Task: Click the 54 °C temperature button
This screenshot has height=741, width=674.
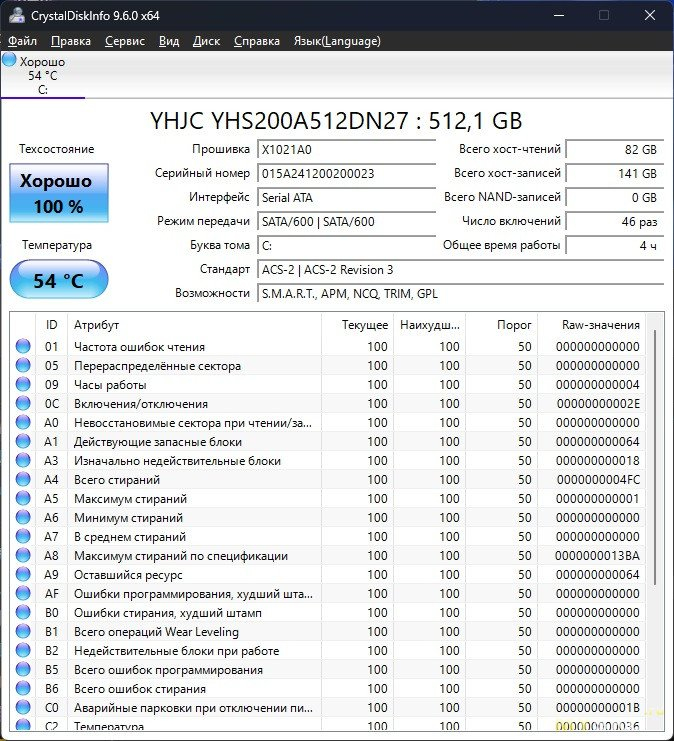Action: click(59, 280)
